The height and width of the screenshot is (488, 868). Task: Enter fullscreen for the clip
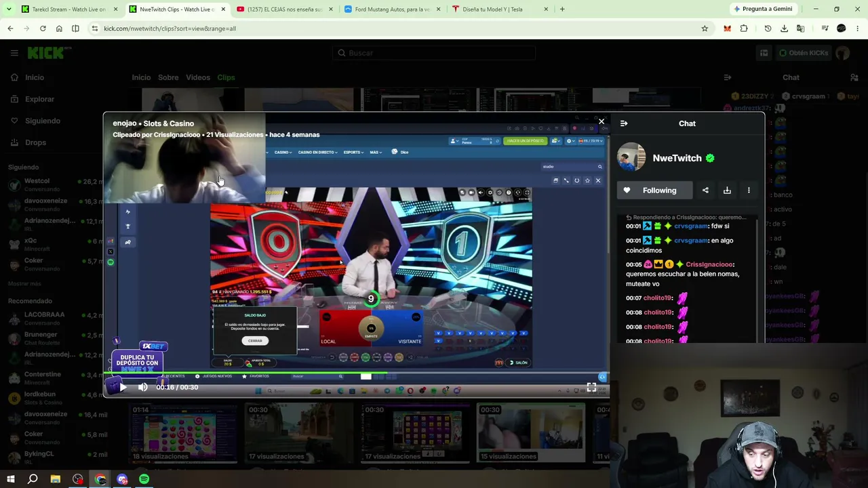[591, 387]
